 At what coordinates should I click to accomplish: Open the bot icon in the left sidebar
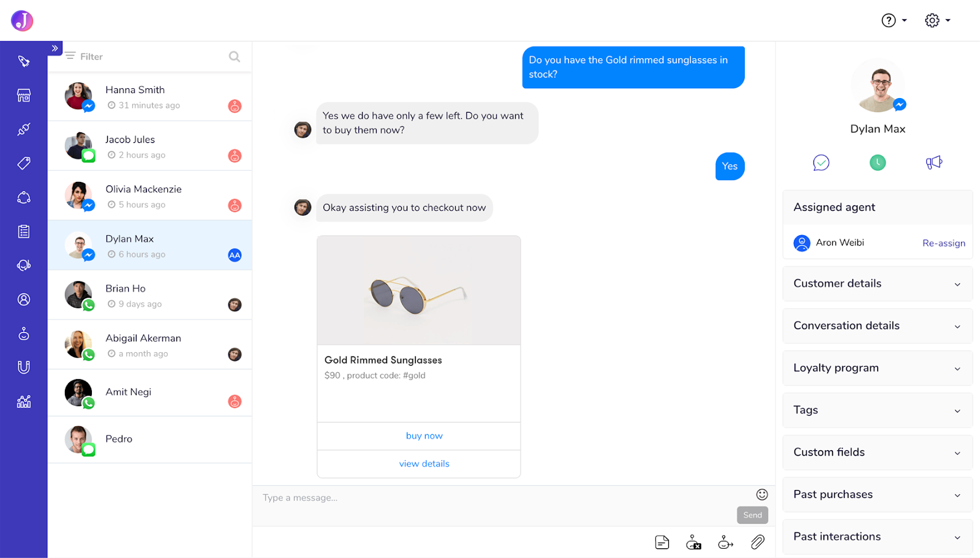(24, 334)
